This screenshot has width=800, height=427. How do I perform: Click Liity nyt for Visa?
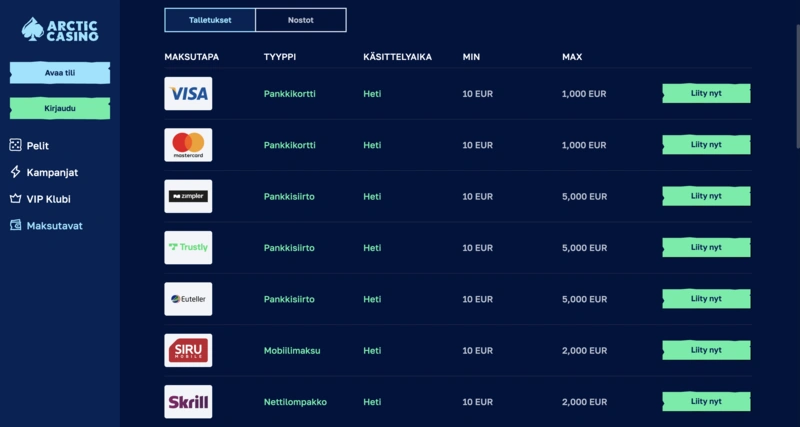[x=706, y=93]
